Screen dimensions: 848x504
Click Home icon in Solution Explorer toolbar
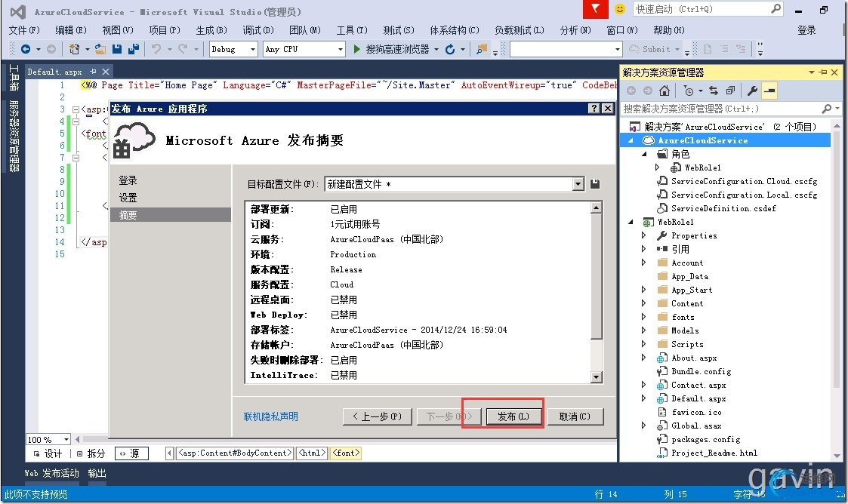pos(665,91)
